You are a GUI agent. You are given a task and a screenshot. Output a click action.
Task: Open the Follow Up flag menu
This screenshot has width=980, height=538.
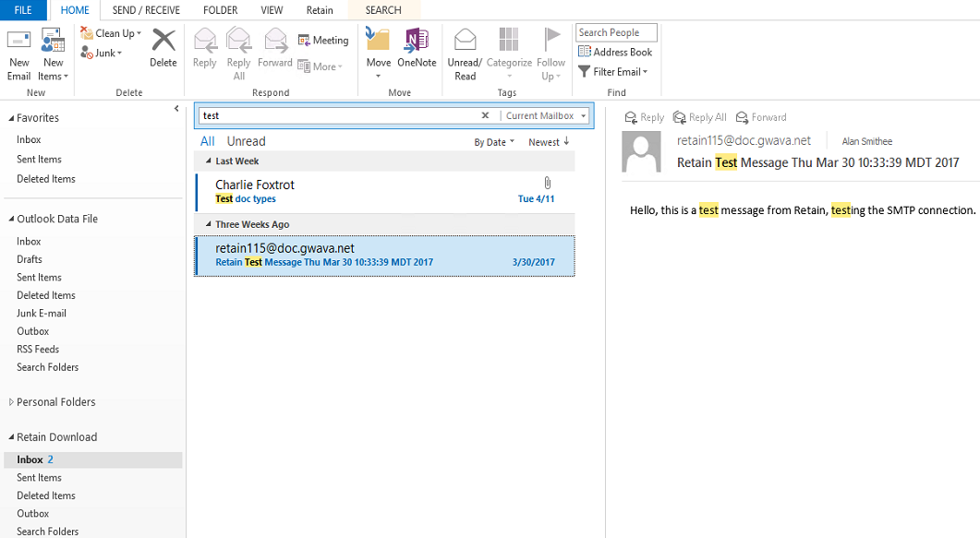550,55
